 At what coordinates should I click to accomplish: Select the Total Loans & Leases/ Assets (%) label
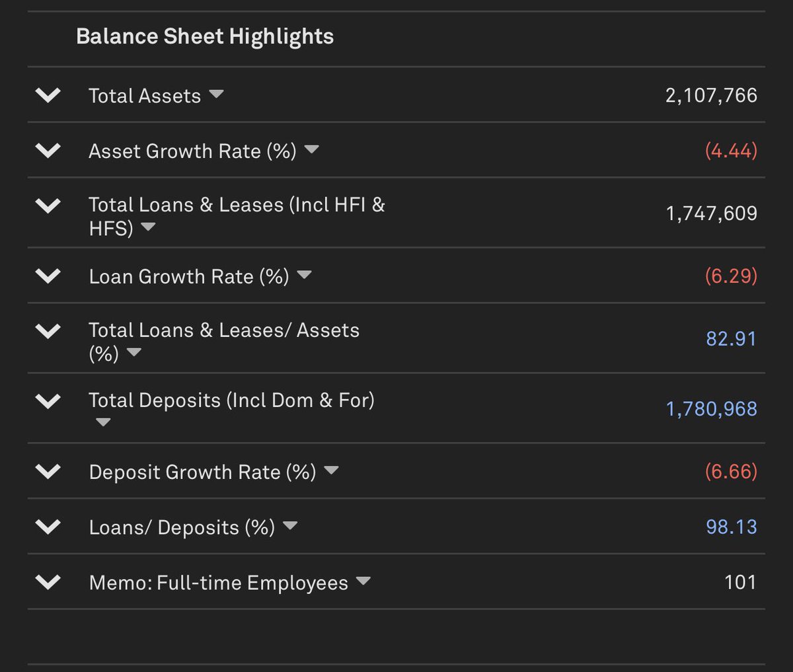(224, 342)
